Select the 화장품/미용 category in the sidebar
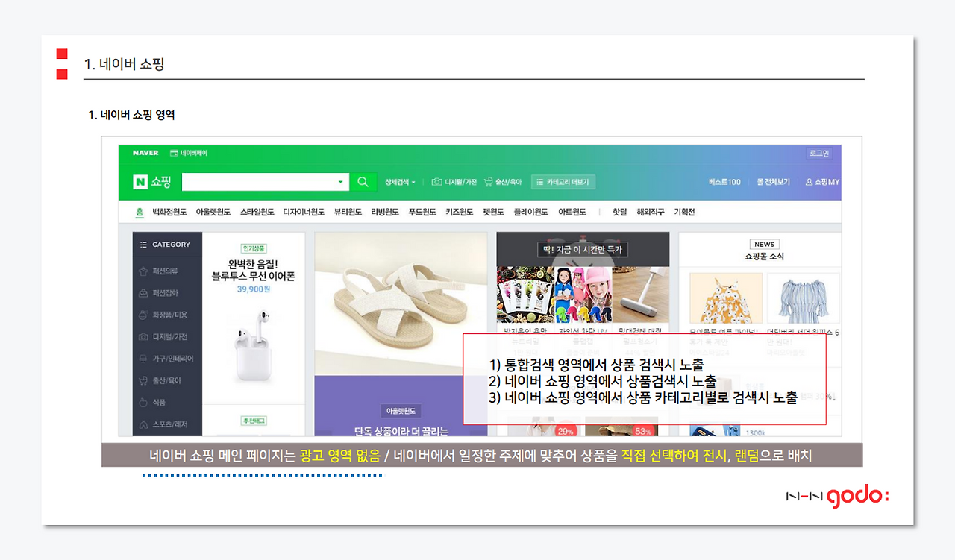This screenshot has width=955, height=560. pos(163,315)
